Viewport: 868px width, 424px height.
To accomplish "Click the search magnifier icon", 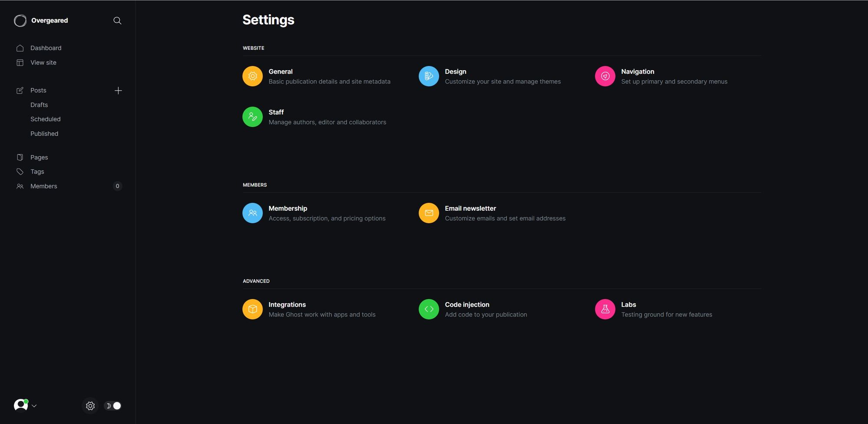I will tap(117, 21).
